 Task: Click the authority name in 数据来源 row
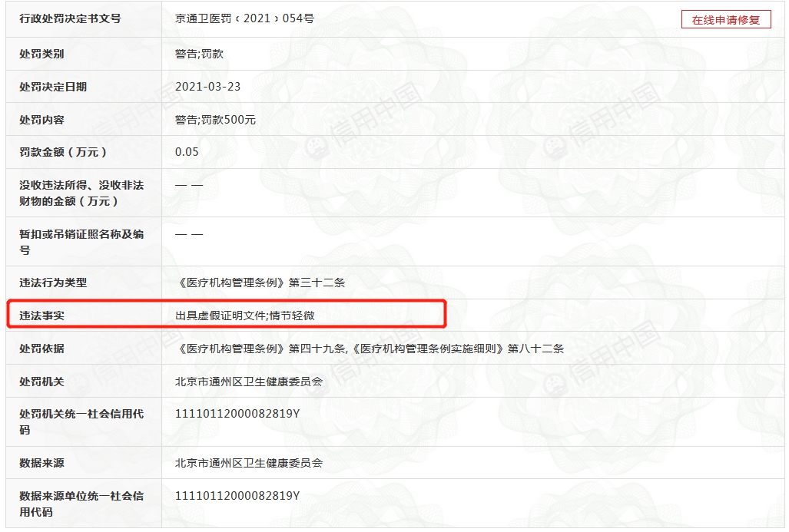tap(249, 463)
